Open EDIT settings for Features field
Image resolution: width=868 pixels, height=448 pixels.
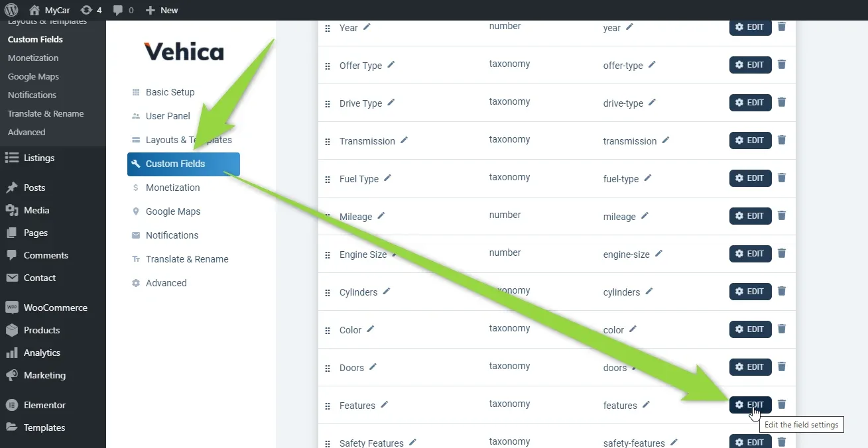click(x=751, y=405)
